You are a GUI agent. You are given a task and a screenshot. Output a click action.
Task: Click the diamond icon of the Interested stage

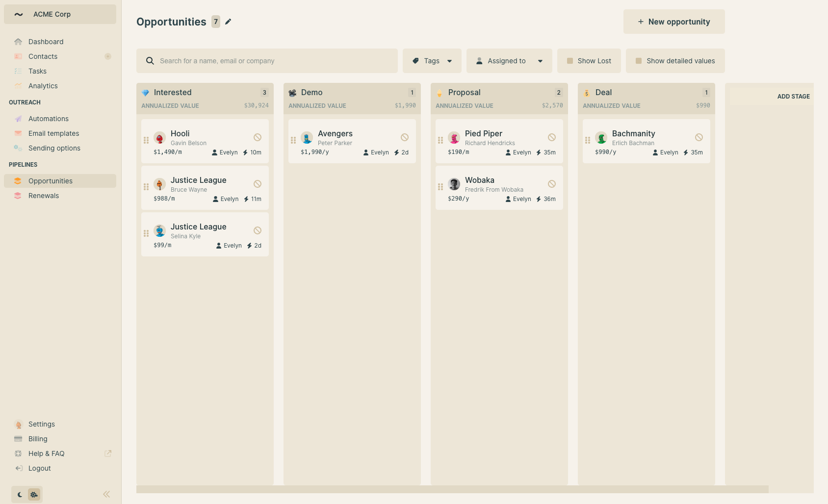pos(145,93)
